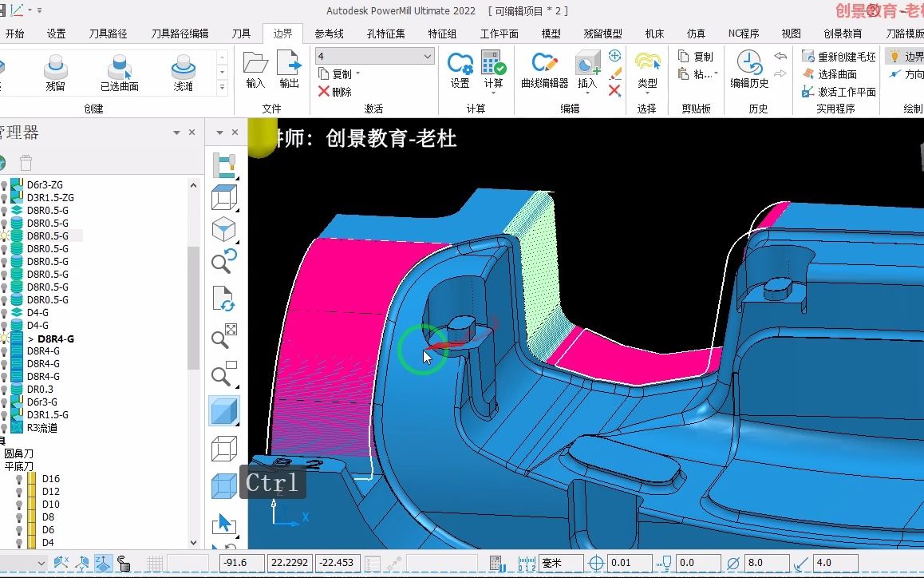Expand the boundary creation gallery more arrow

[222, 87]
